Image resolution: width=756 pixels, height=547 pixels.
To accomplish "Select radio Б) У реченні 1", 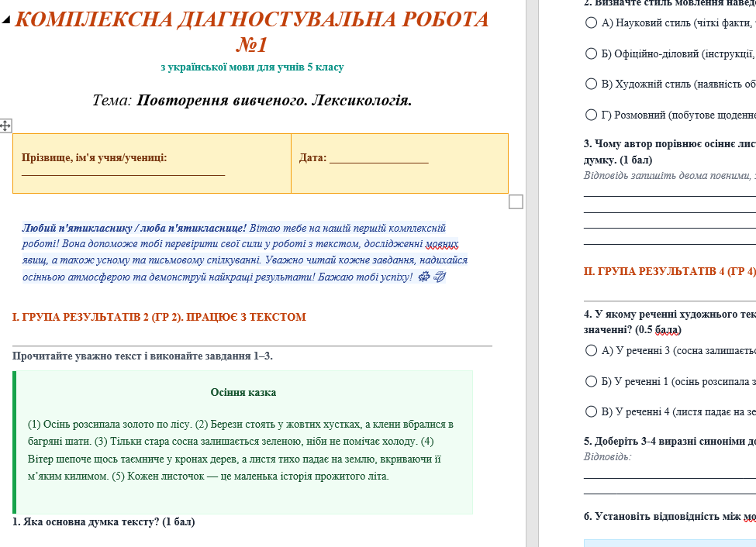I will click(591, 381).
